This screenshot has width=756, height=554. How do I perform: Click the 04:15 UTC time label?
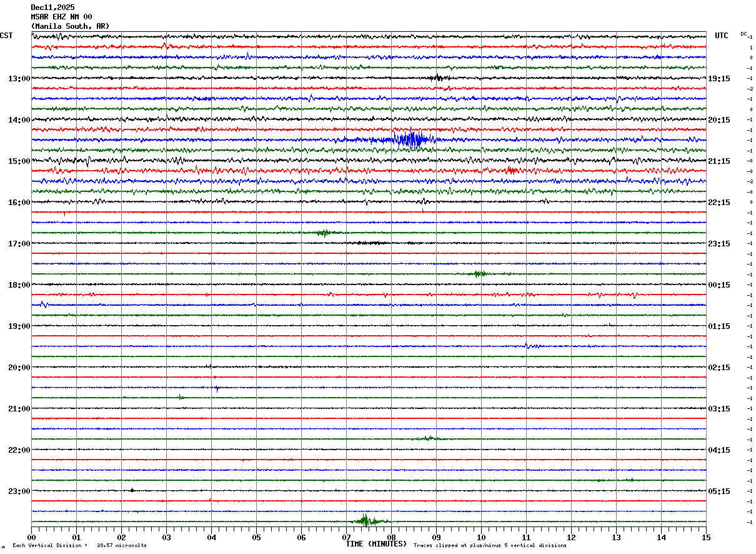719,450
